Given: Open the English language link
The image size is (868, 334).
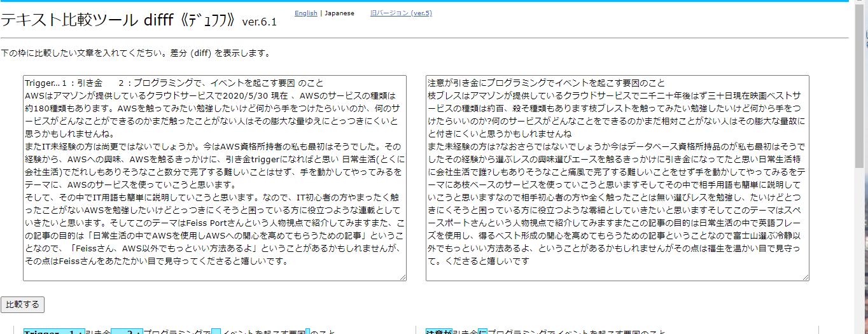Looking at the screenshot, I should tap(306, 13).
